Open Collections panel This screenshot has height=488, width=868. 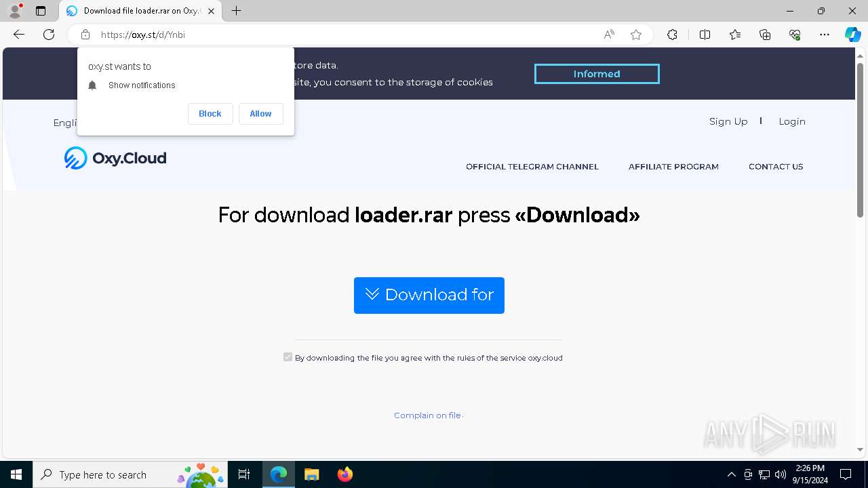coord(765,35)
